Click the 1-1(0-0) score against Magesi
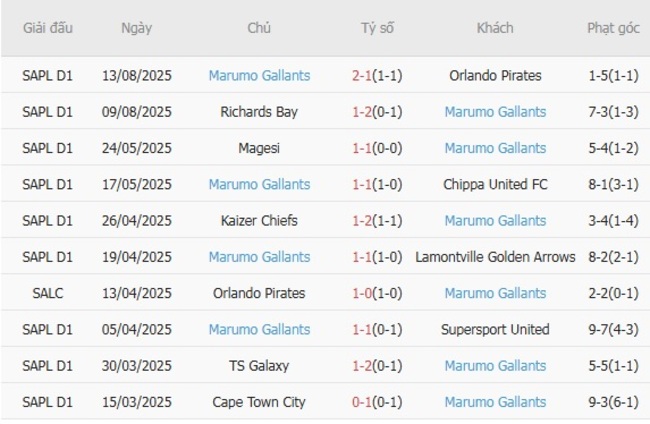The height and width of the screenshot is (424, 650). click(377, 148)
